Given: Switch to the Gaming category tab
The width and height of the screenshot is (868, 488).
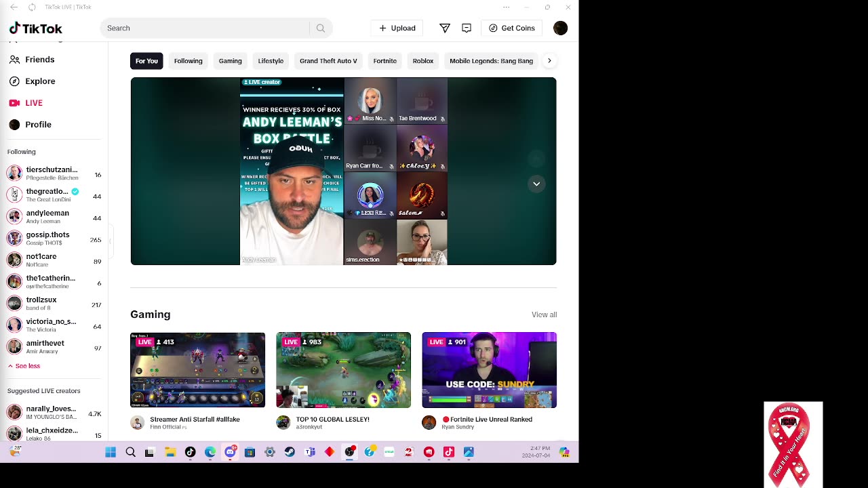Looking at the screenshot, I should [x=230, y=61].
